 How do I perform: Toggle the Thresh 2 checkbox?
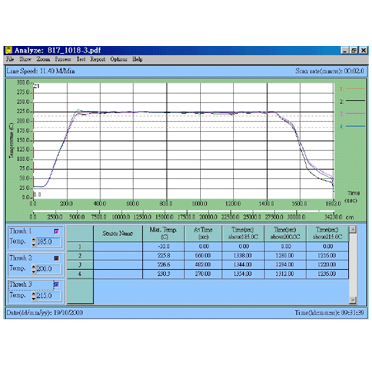click(x=56, y=258)
